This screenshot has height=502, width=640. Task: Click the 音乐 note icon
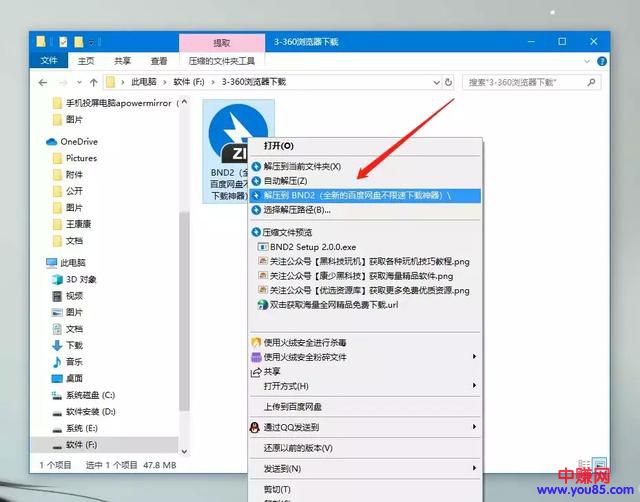[x=57, y=362]
